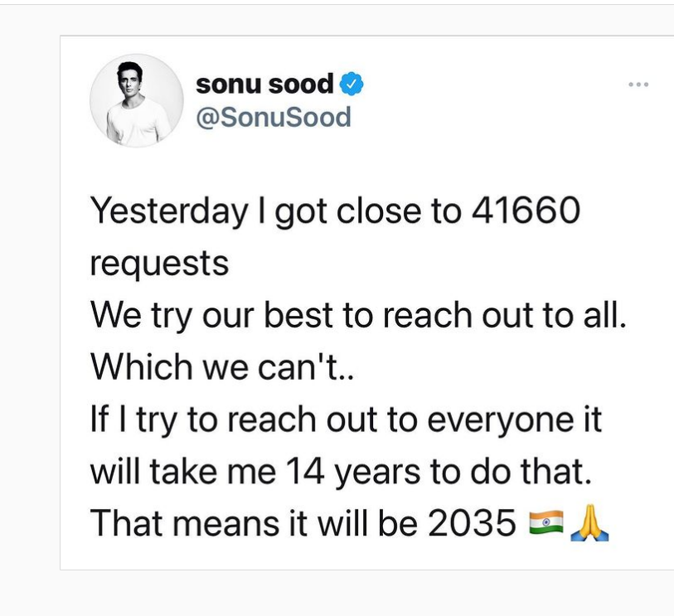Click the text "We try our best"
This screenshot has width=674, height=616.
click(212, 316)
